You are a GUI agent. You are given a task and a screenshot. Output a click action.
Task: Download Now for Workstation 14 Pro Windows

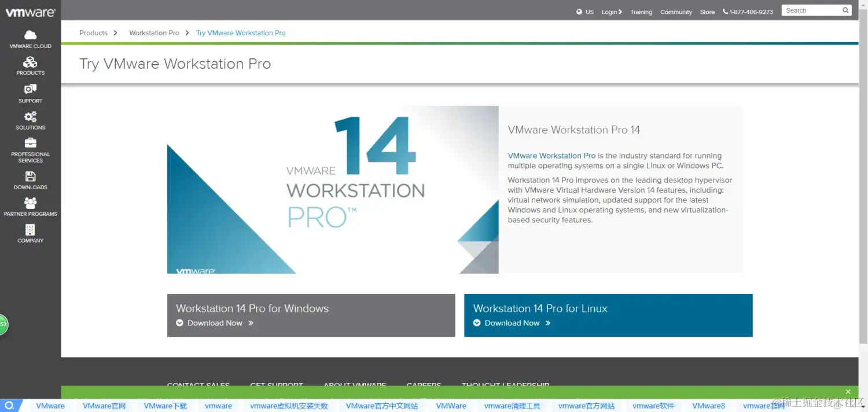215,323
